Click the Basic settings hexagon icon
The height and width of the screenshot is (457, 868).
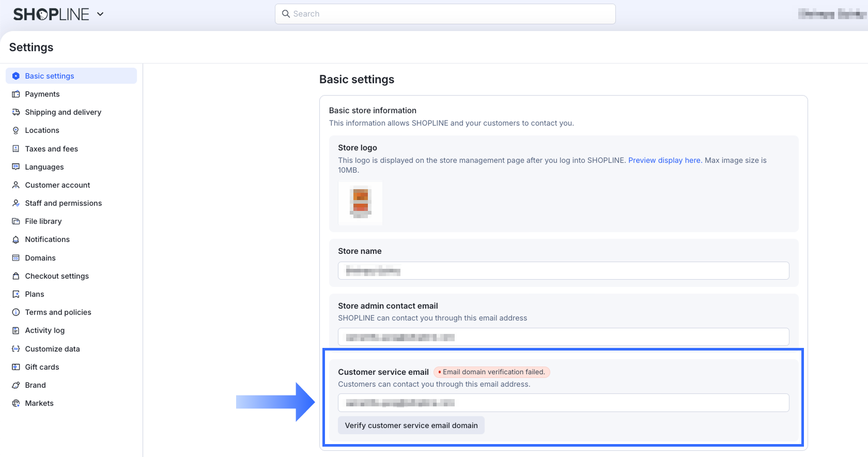pyautogui.click(x=16, y=76)
